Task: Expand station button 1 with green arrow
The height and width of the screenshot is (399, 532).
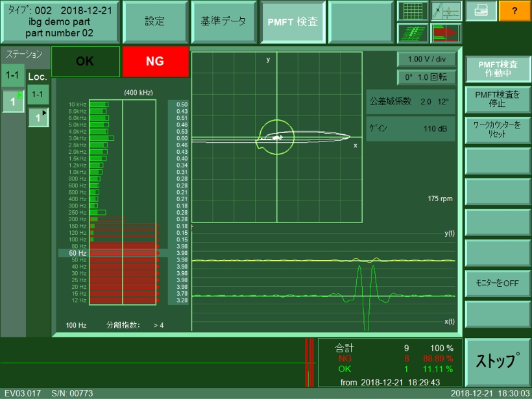Action: point(12,102)
